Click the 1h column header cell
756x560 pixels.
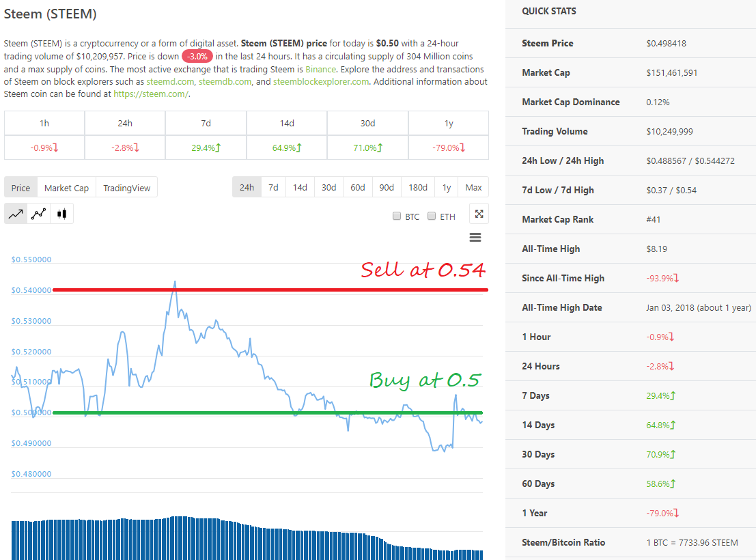[x=44, y=123]
